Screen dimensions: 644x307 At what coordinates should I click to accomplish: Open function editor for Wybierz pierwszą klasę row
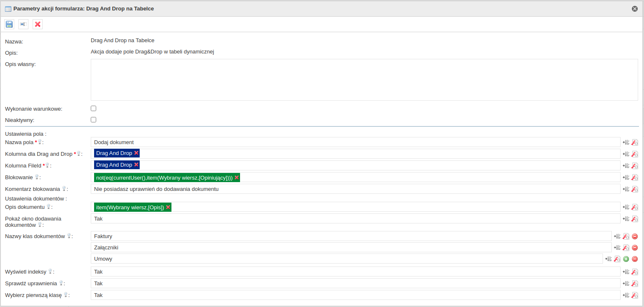635,295
